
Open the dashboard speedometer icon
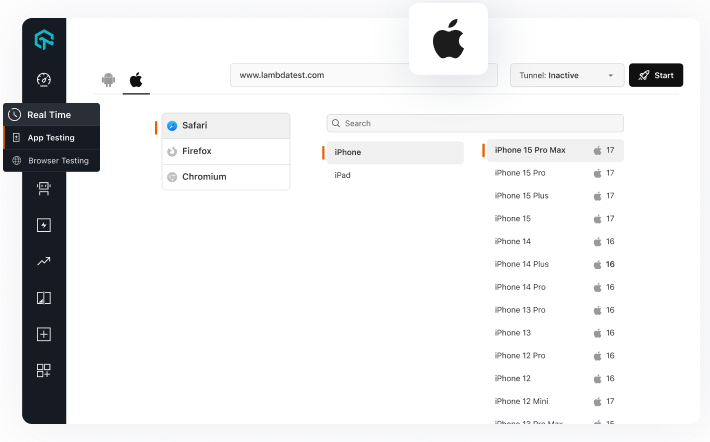pos(44,80)
